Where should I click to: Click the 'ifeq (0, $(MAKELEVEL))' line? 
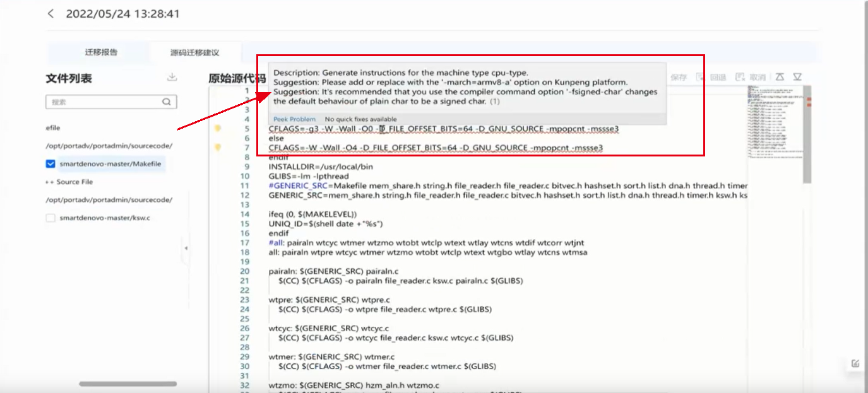pyautogui.click(x=312, y=214)
